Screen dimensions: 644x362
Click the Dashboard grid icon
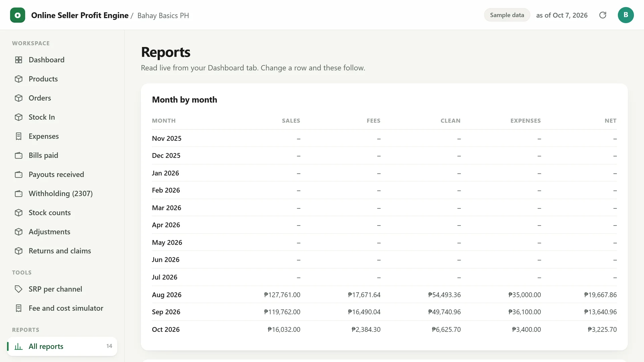(19, 60)
